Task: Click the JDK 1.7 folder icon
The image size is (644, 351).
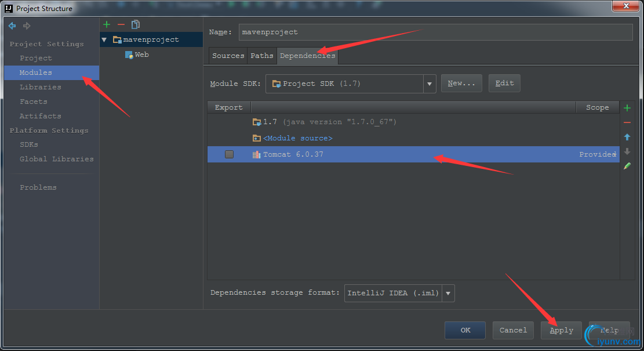Action: [x=257, y=122]
